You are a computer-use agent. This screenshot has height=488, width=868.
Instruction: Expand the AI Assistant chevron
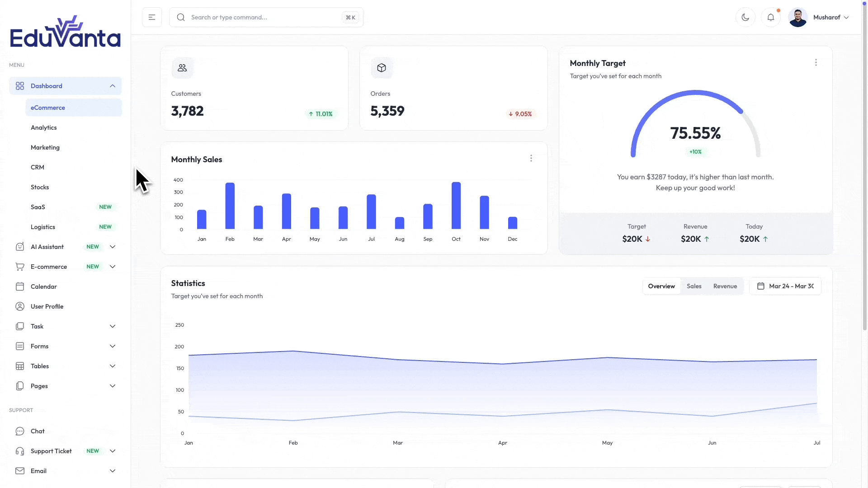(113, 247)
